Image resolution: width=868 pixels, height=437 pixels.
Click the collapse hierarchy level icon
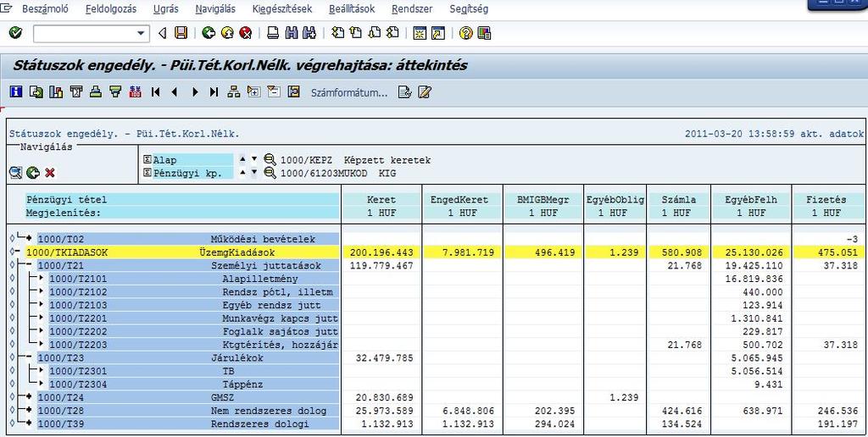click(274, 91)
